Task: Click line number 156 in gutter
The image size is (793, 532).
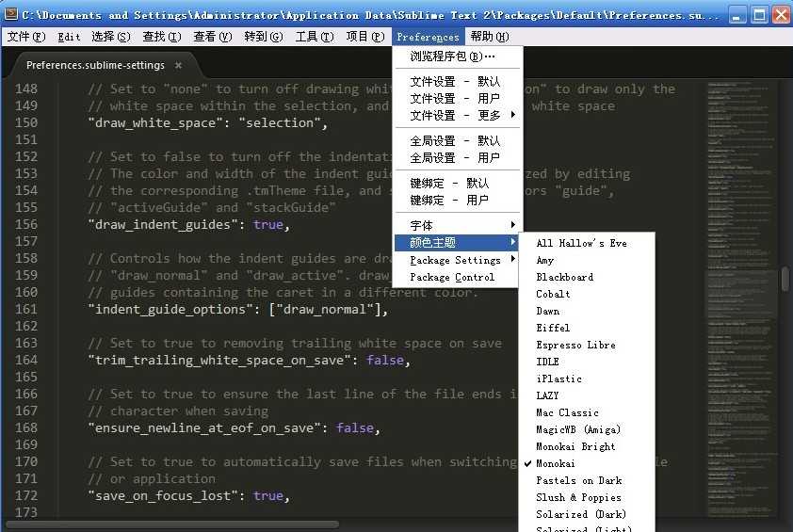Action: [x=26, y=224]
